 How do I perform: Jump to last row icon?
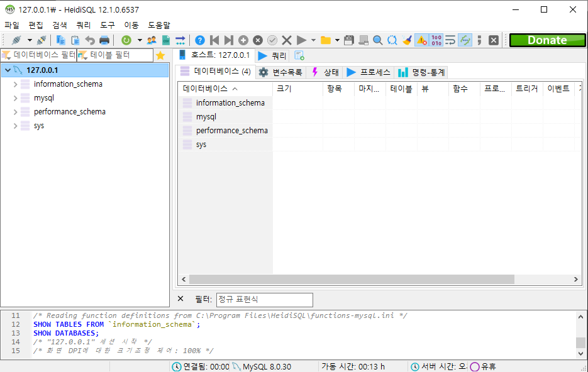(x=229, y=40)
